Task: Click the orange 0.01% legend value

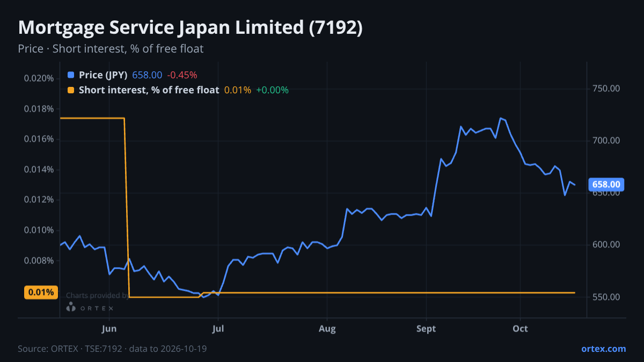Action: click(x=238, y=90)
